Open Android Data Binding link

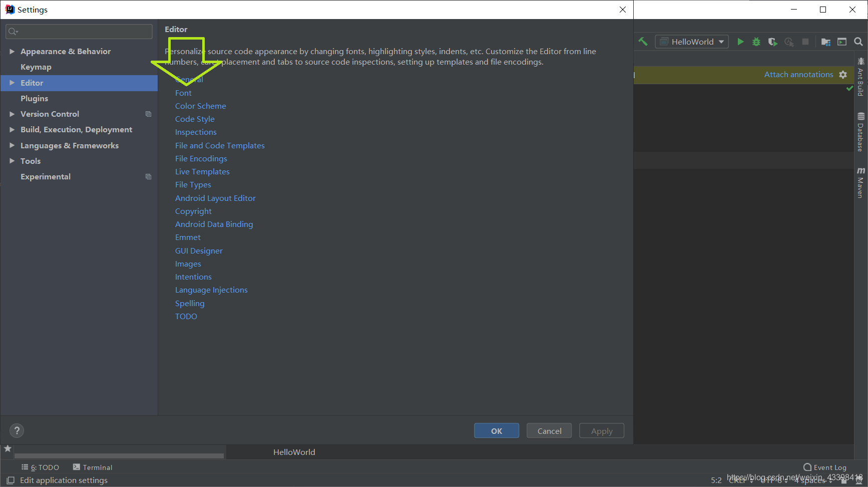coord(214,224)
